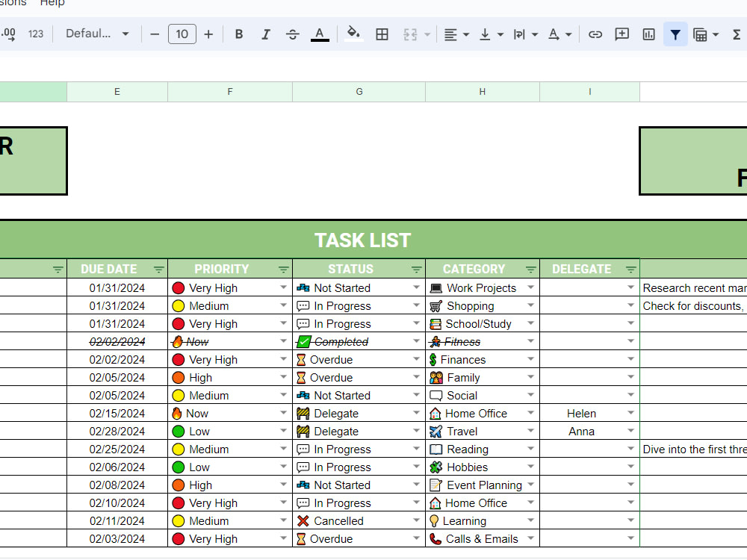Viewport: 747px width, 560px height.
Task: Open horizontal align options
Action: coord(456,34)
